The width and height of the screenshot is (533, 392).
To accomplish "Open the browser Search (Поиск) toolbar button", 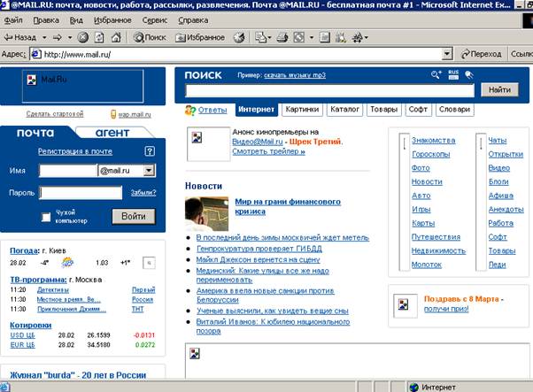I will 150,37.
